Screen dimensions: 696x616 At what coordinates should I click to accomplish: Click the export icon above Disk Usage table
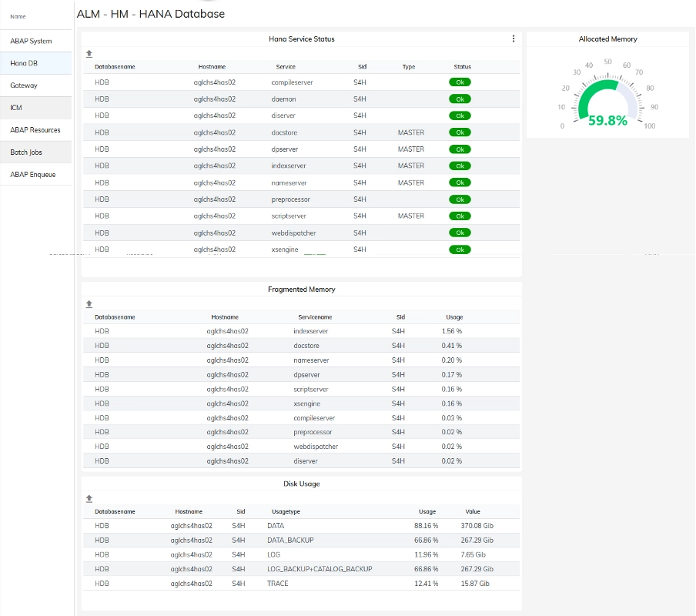89,498
